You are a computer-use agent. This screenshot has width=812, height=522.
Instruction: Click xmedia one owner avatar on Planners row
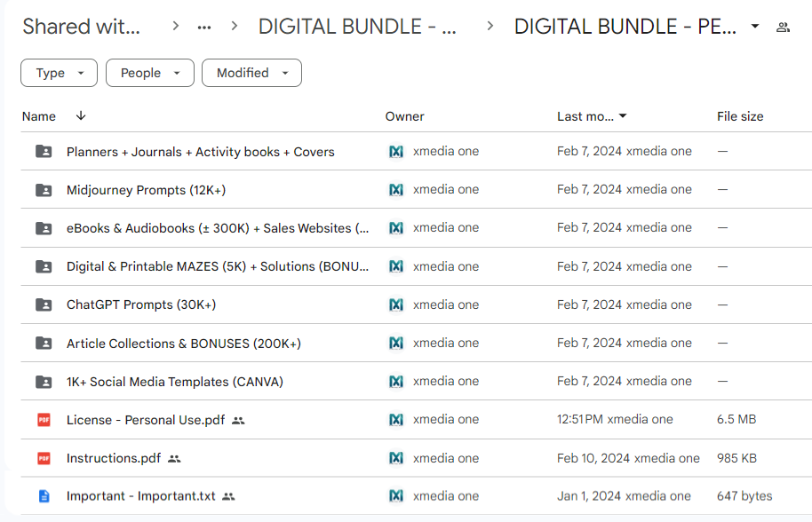(396, 152)
